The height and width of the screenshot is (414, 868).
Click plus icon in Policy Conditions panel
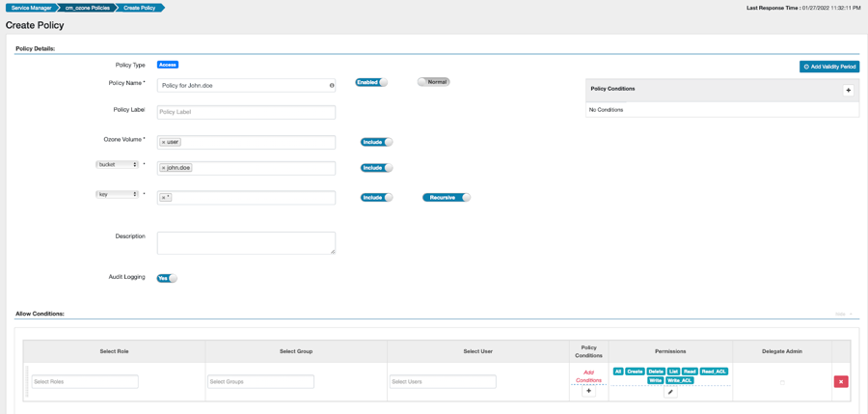coord(848,91)
